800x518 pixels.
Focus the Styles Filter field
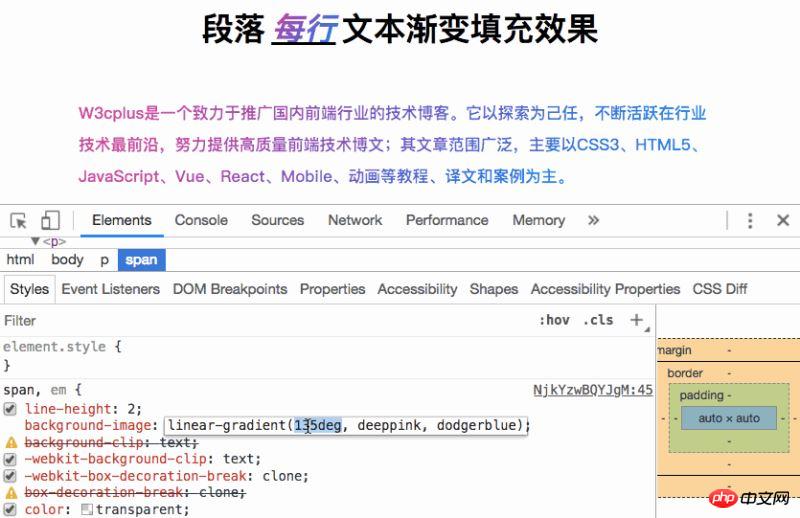click(x=265, y=320)
